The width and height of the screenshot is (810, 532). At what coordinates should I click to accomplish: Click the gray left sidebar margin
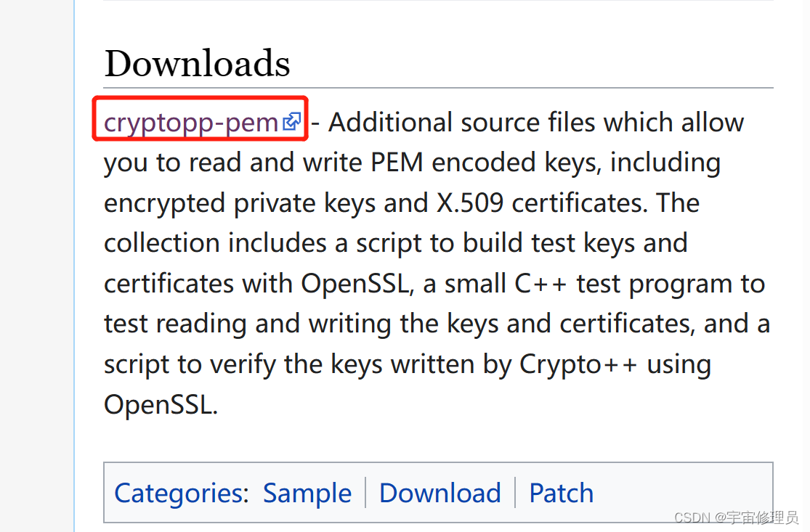coord(36,266)
